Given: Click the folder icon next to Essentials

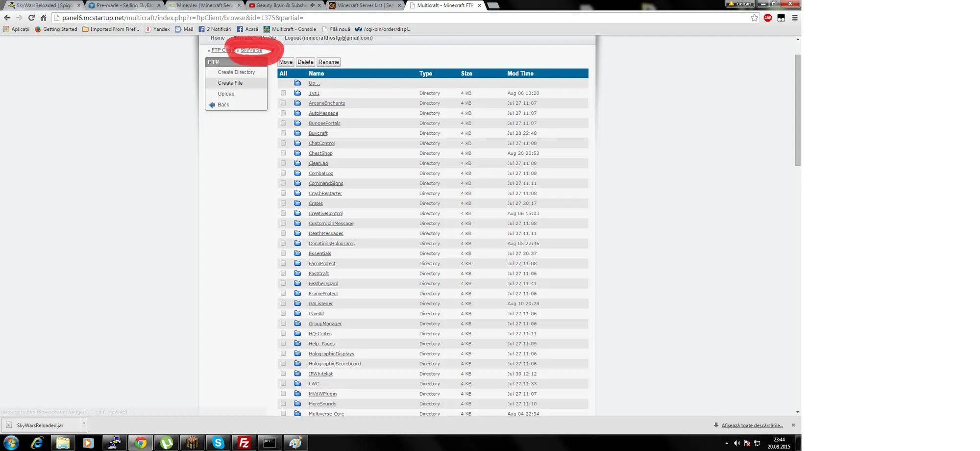Looking at the screenshot, I should 297,253.
